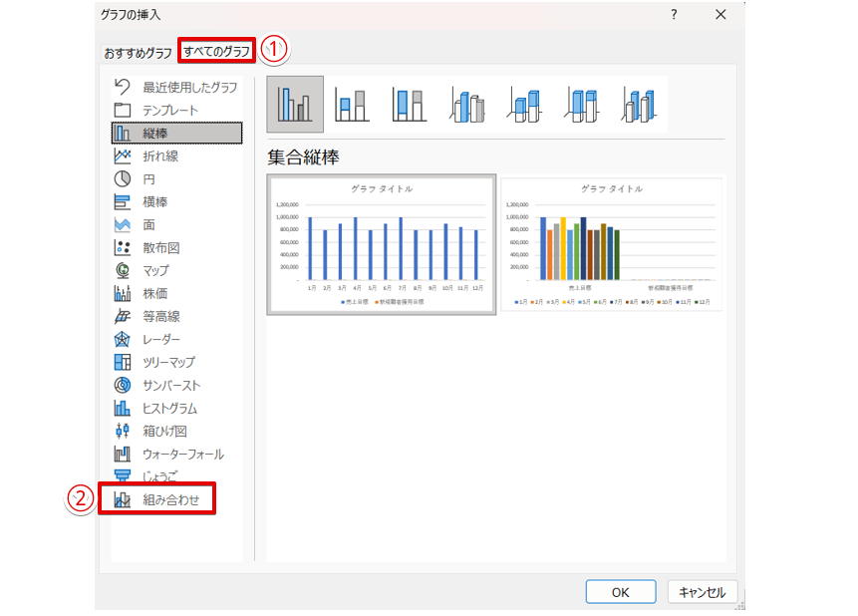
Task: Click the キャンセル button
Action: 703,592
